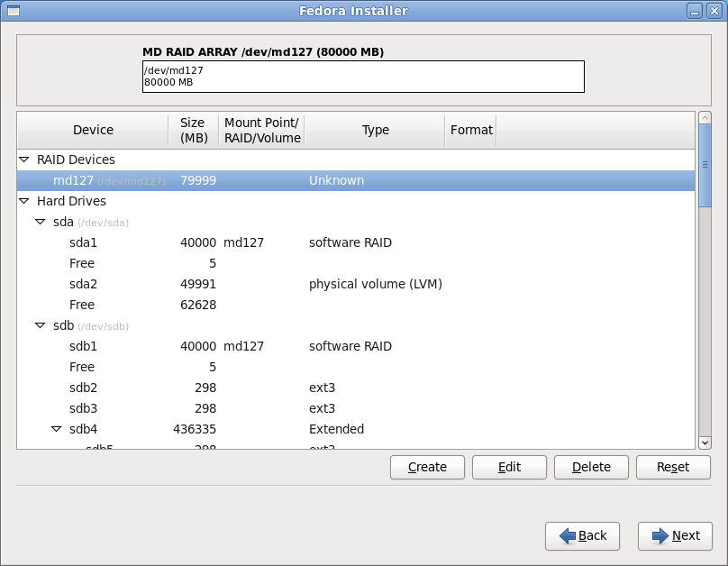The height and width of the screenshot is (566, 728).
Task: Sort by the Device column header
Action: 93,130
